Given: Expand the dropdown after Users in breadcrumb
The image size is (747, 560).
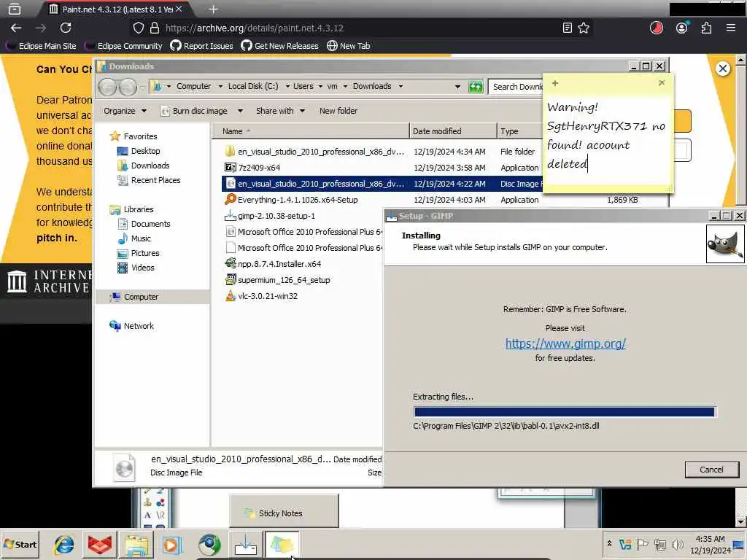Looking at the screenshot, I should [320, 86].
